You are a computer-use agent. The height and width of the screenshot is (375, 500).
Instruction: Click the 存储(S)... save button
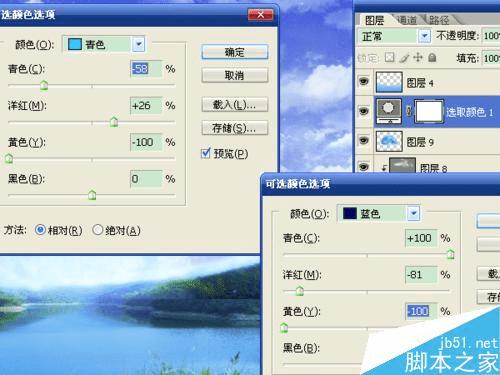click(235, 128)
